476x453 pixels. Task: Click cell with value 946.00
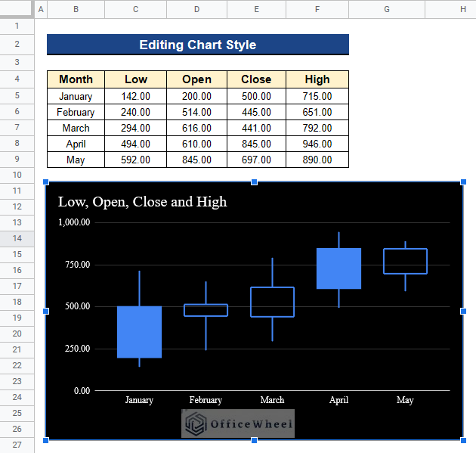pos(317,144)
